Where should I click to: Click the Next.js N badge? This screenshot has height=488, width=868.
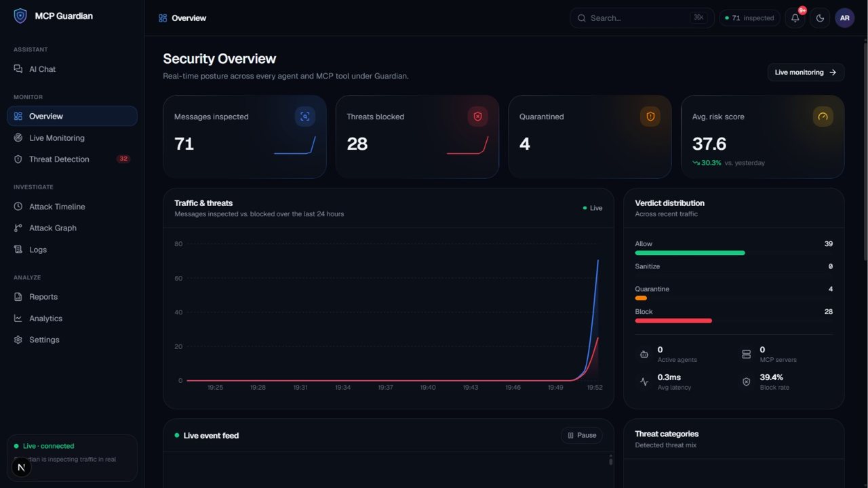22,468
